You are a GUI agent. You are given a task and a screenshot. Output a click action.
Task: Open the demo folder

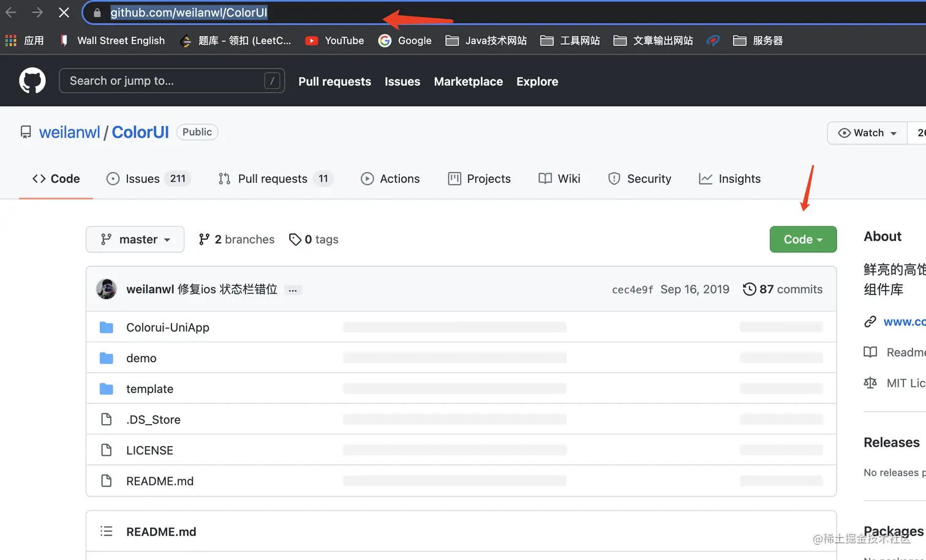coord(141,358)
